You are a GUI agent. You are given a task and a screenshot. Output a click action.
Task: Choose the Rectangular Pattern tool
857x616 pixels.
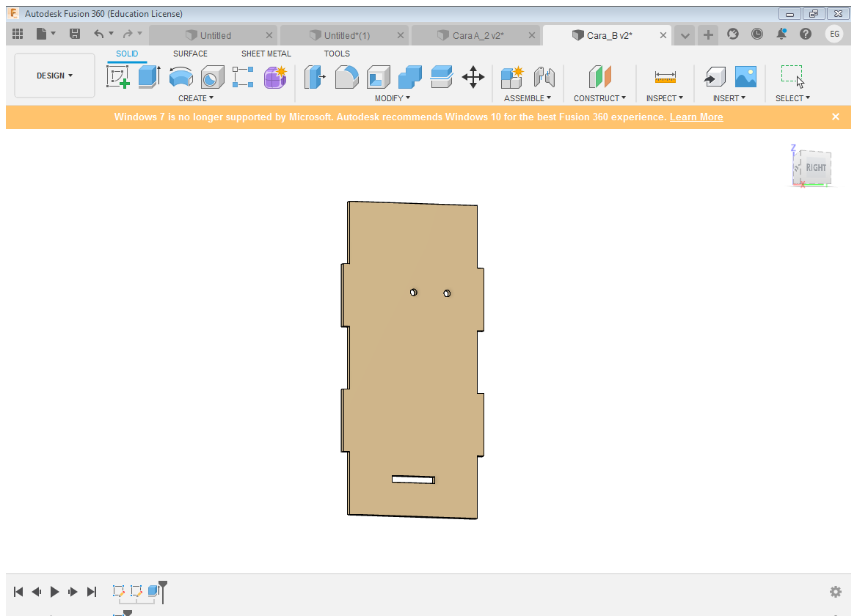point(243,77)
